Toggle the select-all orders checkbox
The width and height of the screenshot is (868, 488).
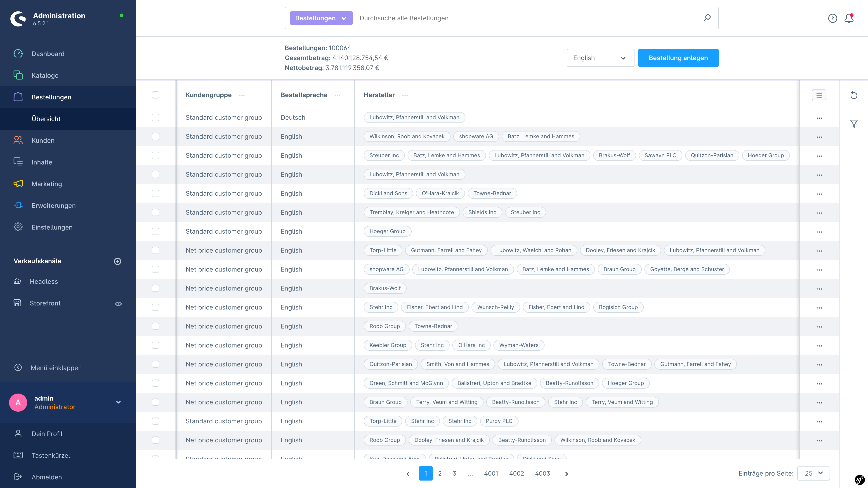click(x=155, y=95)
